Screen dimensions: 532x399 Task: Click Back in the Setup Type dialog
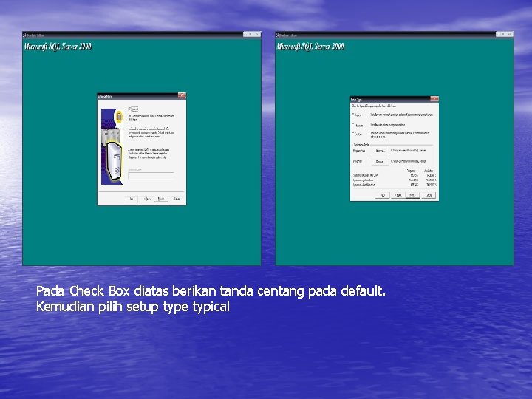[x=398, y=195]
